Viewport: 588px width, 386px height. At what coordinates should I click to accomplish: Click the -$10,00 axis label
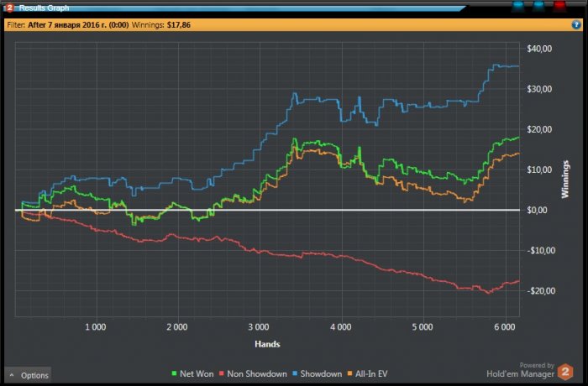click(x=541, y=250)
